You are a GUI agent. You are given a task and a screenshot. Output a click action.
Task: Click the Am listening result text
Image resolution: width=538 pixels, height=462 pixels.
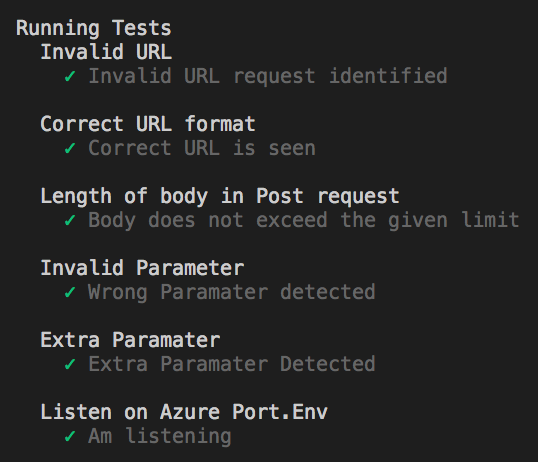pyautogui.click(x=160, y=437)
